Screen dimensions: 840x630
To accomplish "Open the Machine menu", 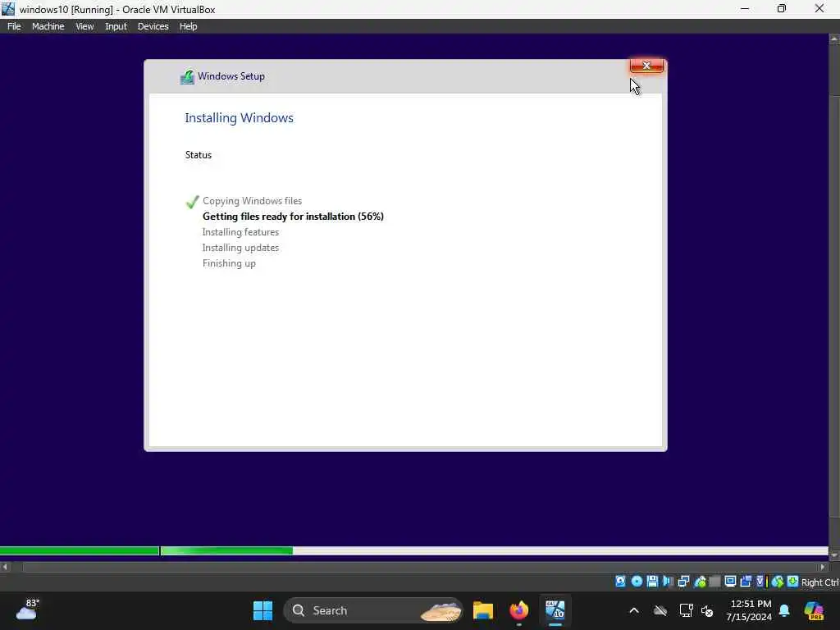I will tap(48, 26).
